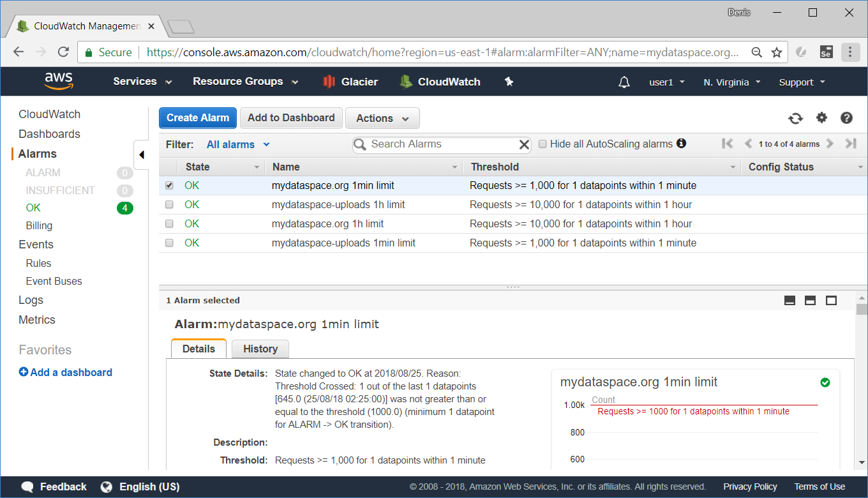Open the user1 account menu
This screenshot has width=868, height=498.
666,81
